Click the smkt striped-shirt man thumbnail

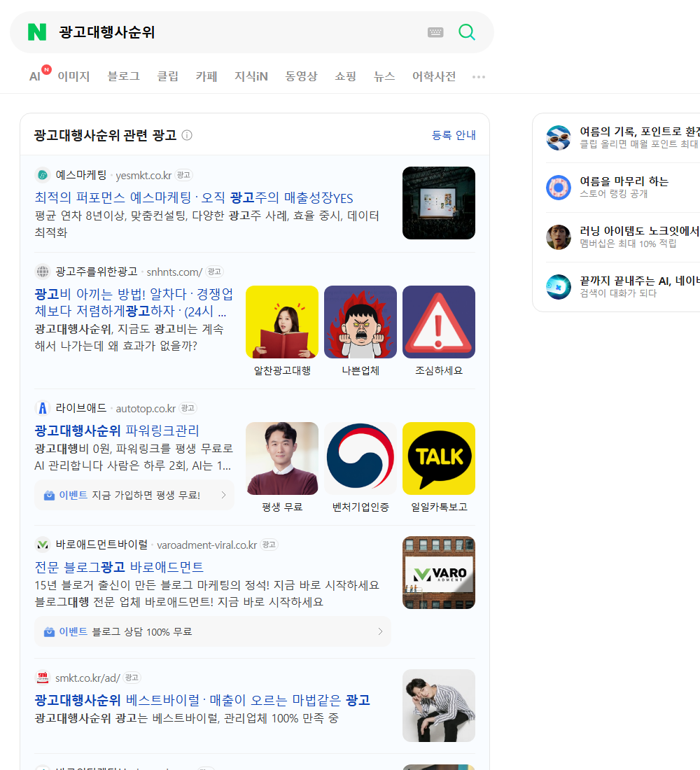click(439, 706)
